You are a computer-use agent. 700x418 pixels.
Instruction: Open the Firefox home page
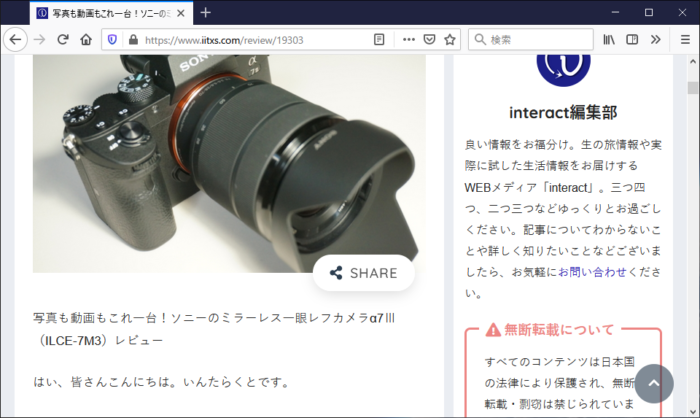pos(86,40)
